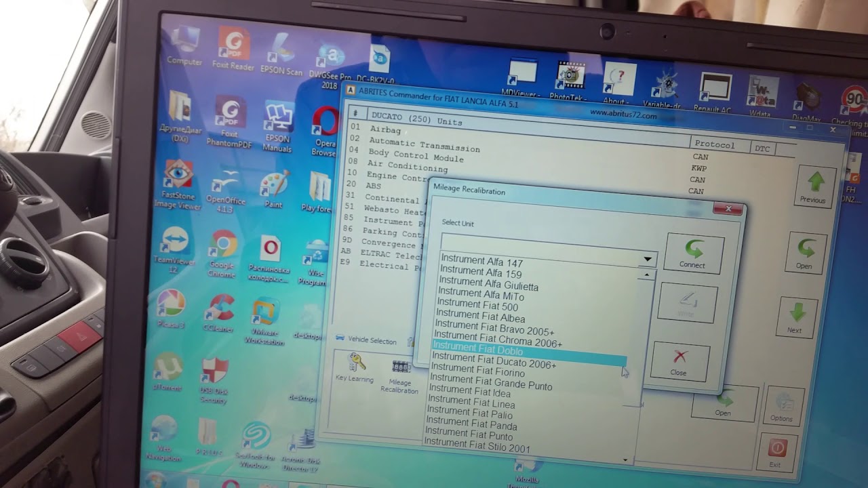
Task: Pick Instrument Fiat Chroma 2006+
Action: pyautogui.click(x=498, y=340)
